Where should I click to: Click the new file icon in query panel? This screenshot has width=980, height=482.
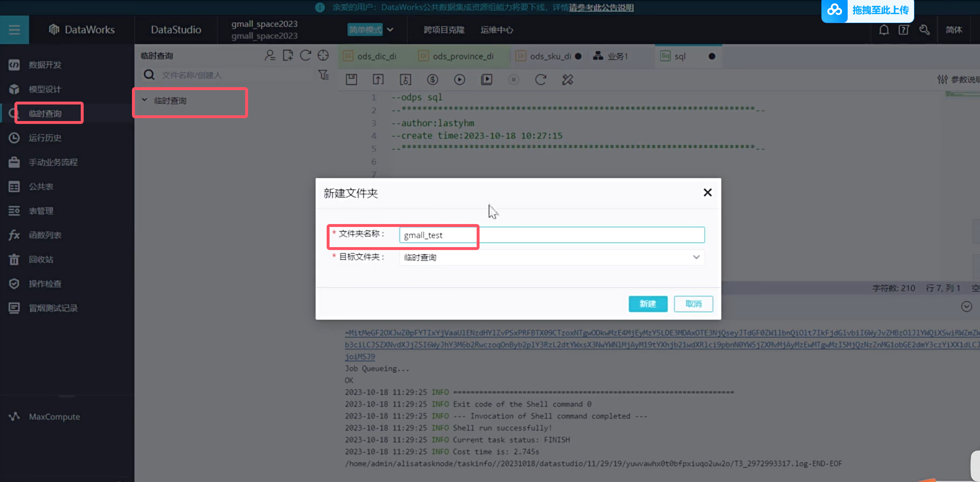[288, 55]
